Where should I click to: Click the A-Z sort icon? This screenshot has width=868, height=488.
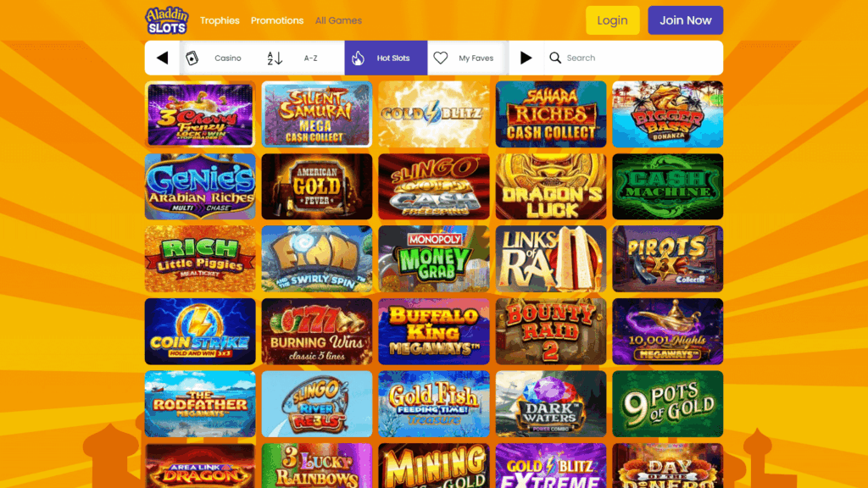click(275, 58)
